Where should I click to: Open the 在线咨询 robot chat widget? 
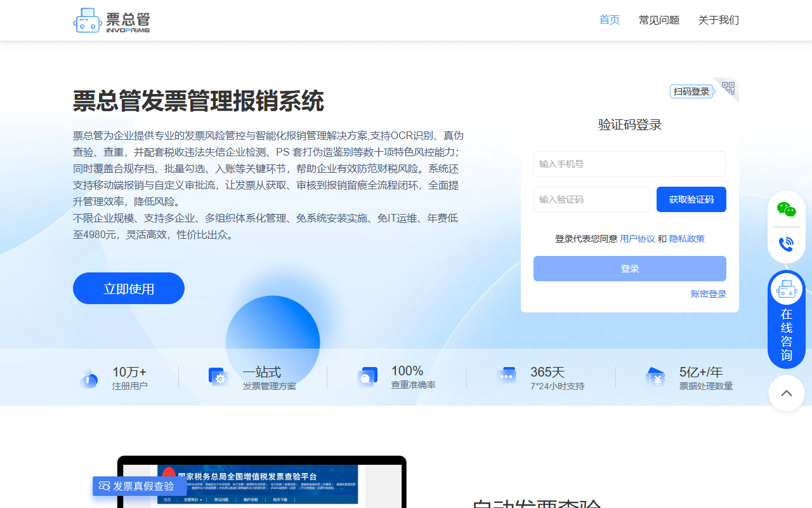pos(787,319)
